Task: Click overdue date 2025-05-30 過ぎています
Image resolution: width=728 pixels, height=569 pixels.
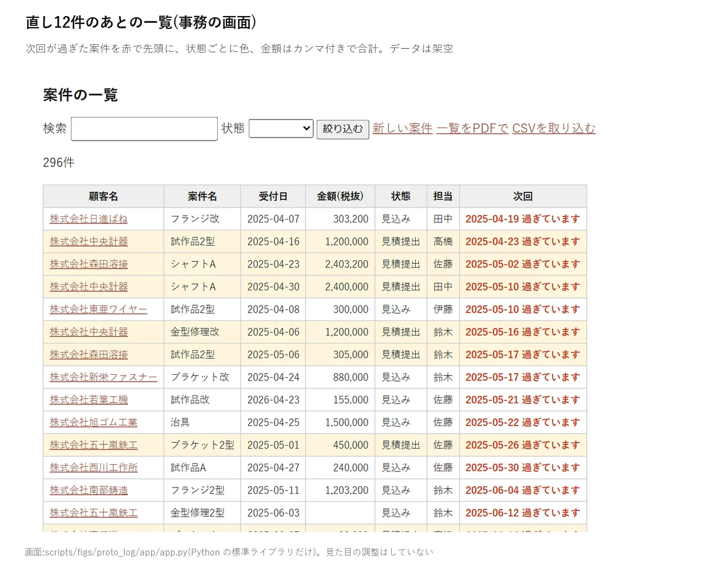Action: coord(523,467)
